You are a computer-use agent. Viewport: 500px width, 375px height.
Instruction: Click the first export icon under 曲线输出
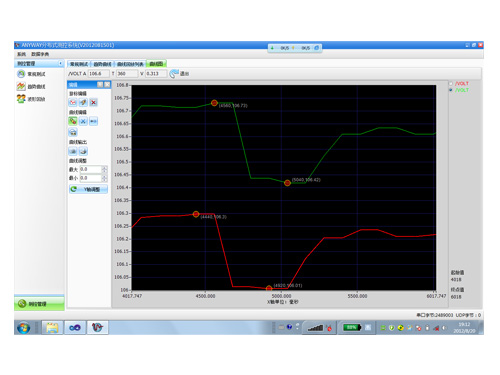coord(73,151)
